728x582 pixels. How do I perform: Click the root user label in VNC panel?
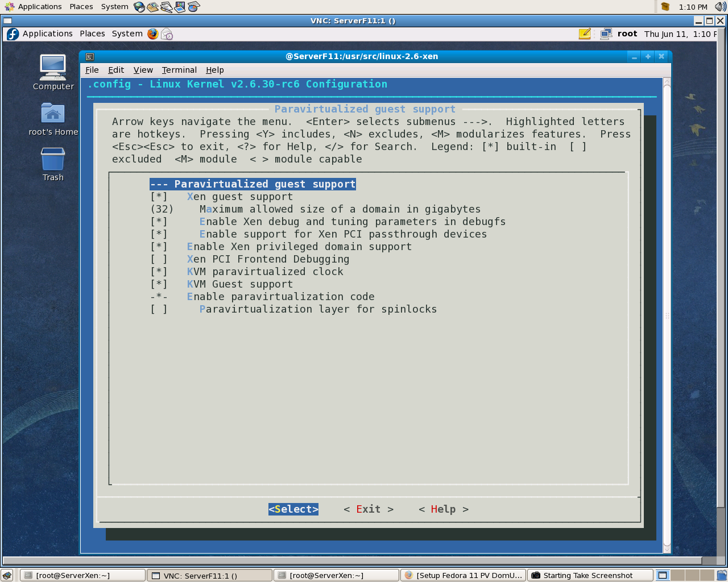coord(627,34)
